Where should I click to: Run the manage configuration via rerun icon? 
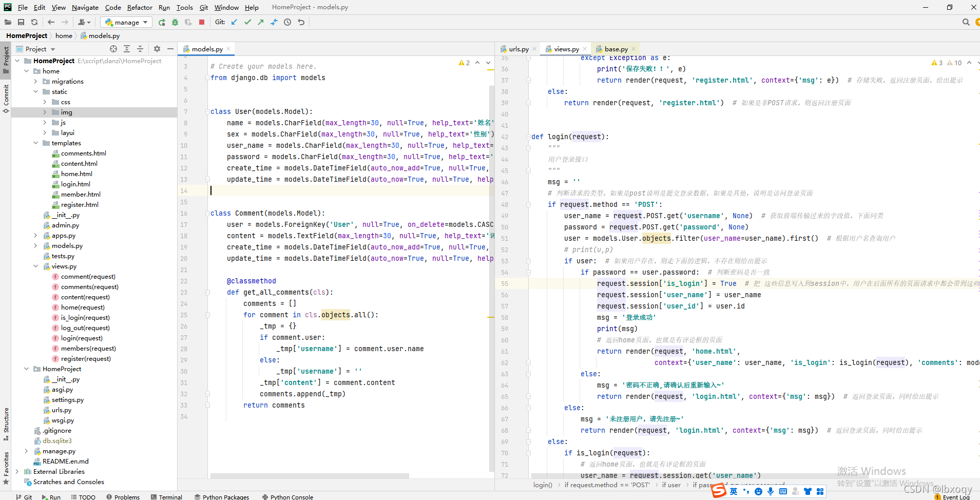[x=162, y=22]
